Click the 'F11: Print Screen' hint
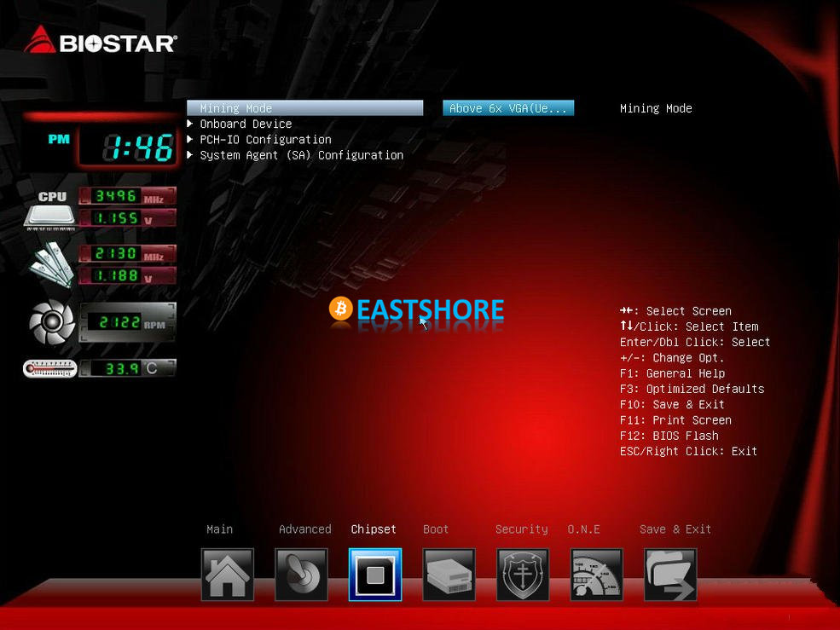The width and height of the screenshot is (840, 630). point(675,420)
